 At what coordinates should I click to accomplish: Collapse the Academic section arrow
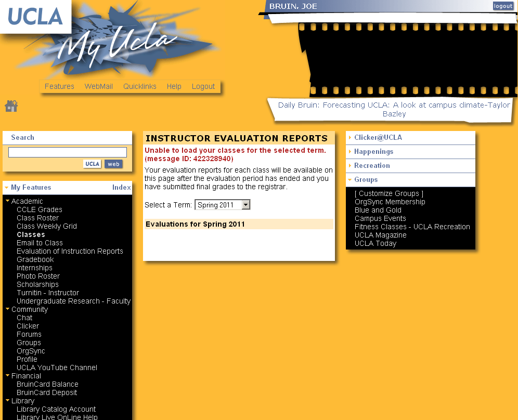tap(7, 201)
